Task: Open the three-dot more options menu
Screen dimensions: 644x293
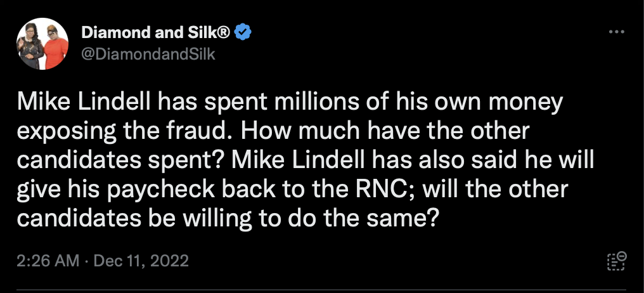Action: [616, 32]
